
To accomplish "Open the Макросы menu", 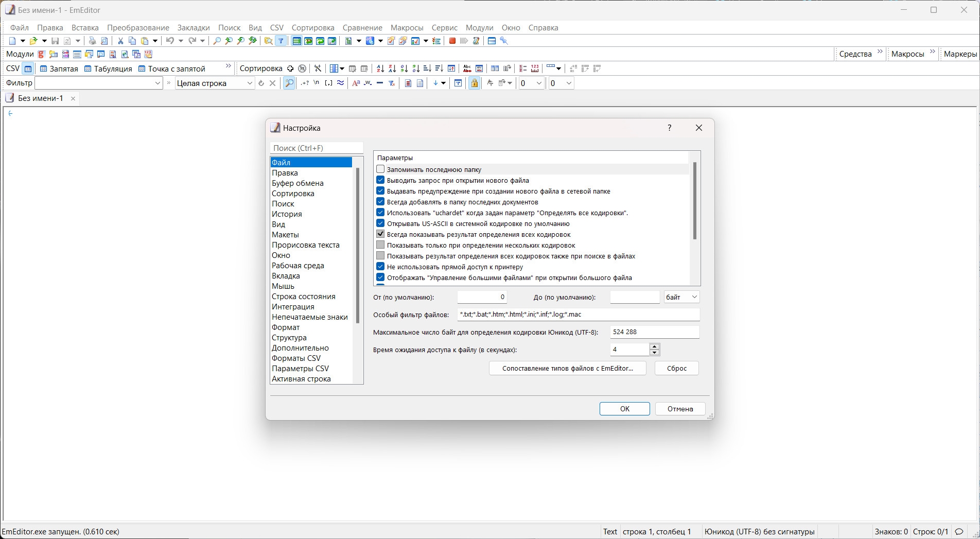I will pyautogui.click(x=406, y=28).
